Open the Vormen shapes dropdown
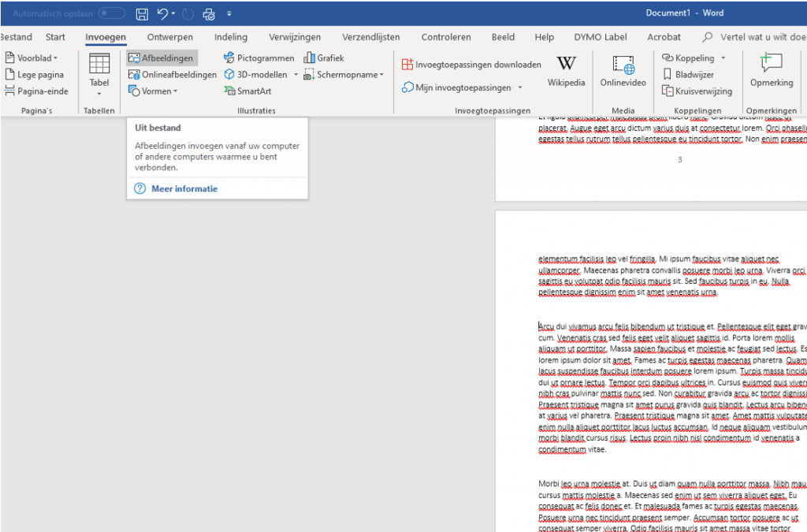This screenshot has height=532, width=807. click(153, 91)
